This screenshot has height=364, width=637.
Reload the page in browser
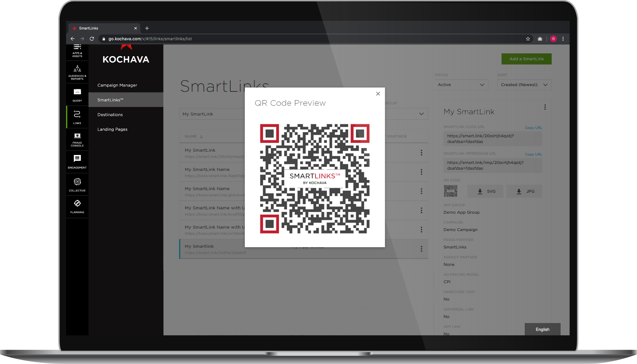click(92, 39)
